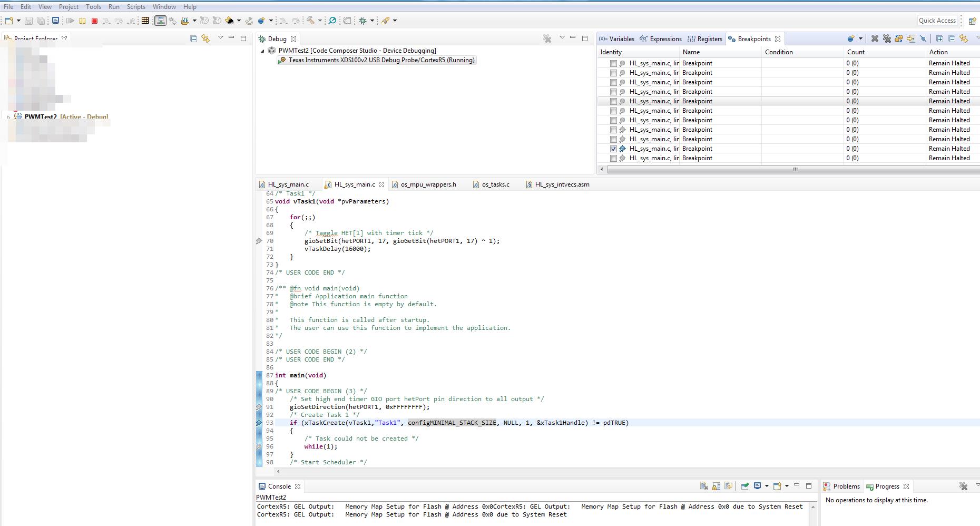Click the Breakpoints horizontal scrollbar thumb

click(795, 169)
